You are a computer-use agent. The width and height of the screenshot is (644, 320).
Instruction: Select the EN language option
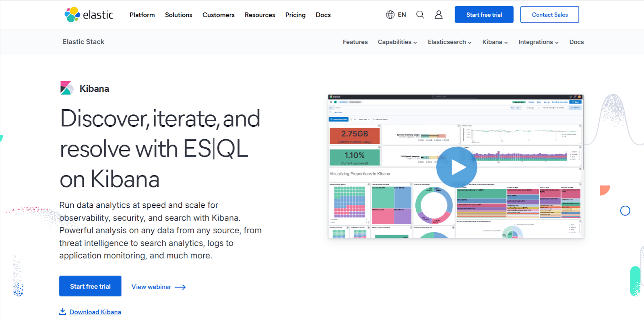click(402, 15)
